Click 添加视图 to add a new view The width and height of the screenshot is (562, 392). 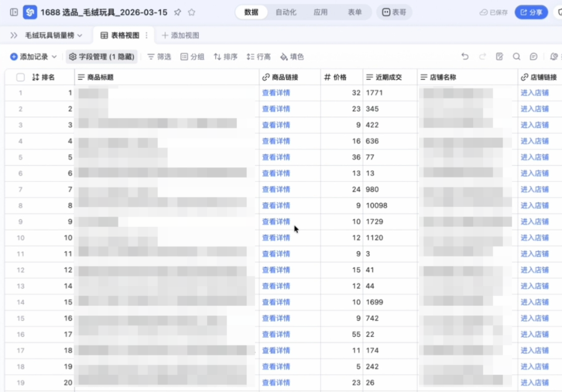180,35
